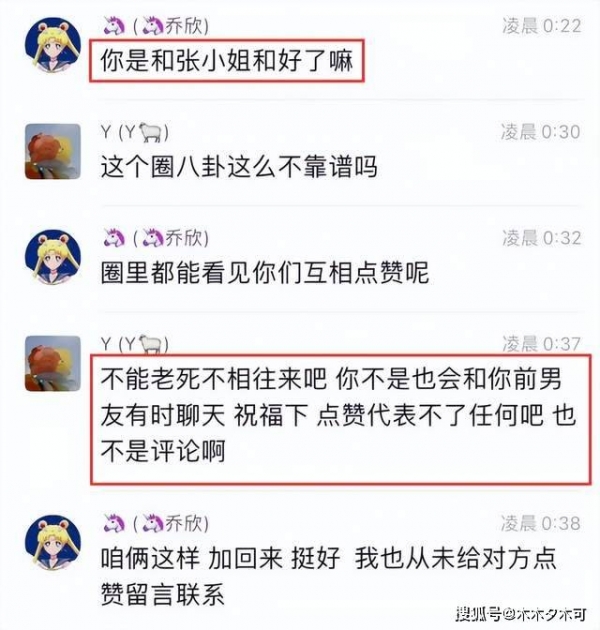This screenshot has width=600, height=630.
Task: Click the Y sender name at 0:30
Action: coord(135,132)
